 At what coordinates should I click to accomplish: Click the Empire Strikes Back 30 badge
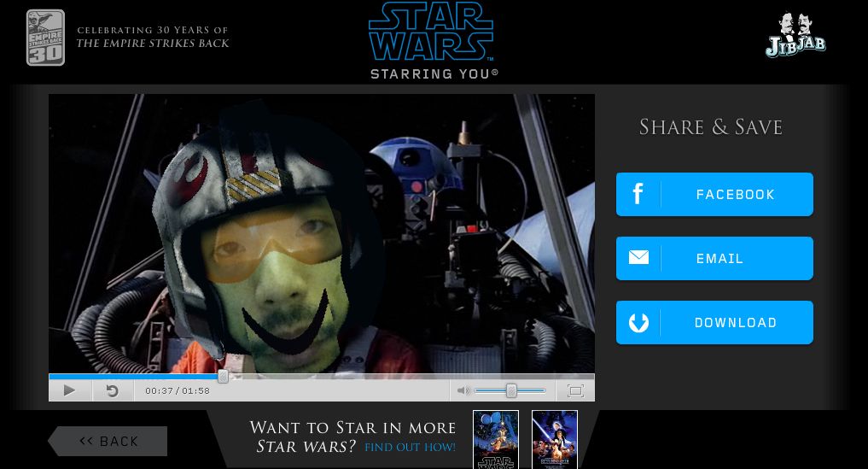click(45, 38)
